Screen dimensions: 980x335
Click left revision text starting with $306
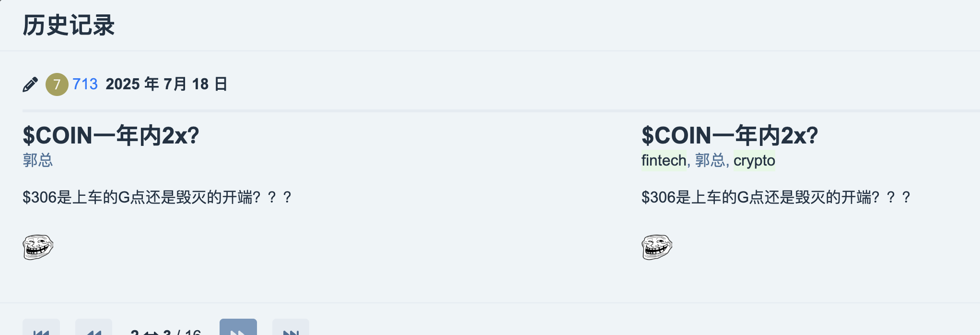[157, 197]
